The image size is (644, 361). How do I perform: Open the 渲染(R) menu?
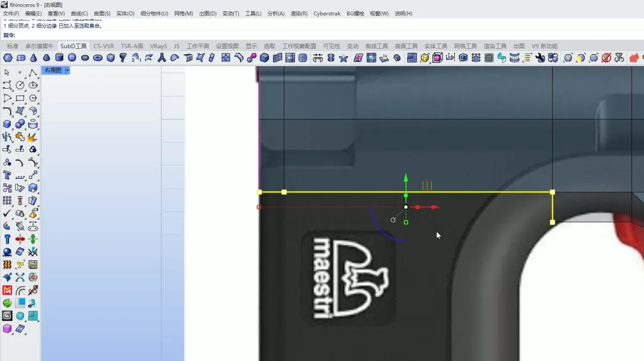(299, 14)
